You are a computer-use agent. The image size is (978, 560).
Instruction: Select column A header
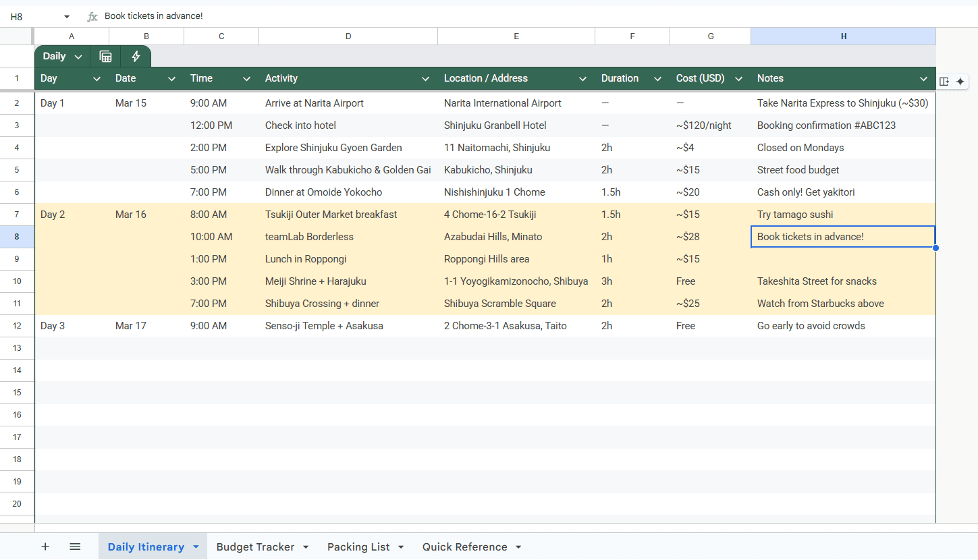72,36
